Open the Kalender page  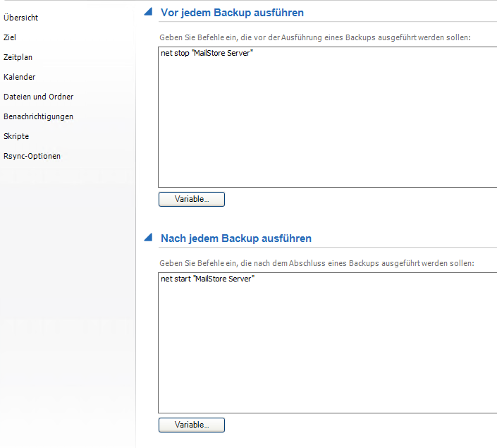tap(20, 77)
